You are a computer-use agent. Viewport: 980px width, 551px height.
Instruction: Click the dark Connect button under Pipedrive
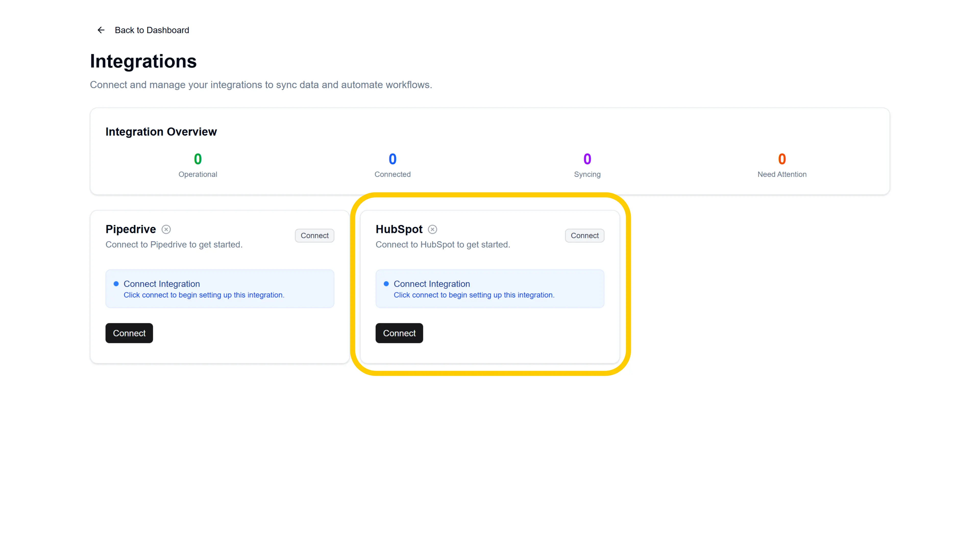(x=129, y=333)
